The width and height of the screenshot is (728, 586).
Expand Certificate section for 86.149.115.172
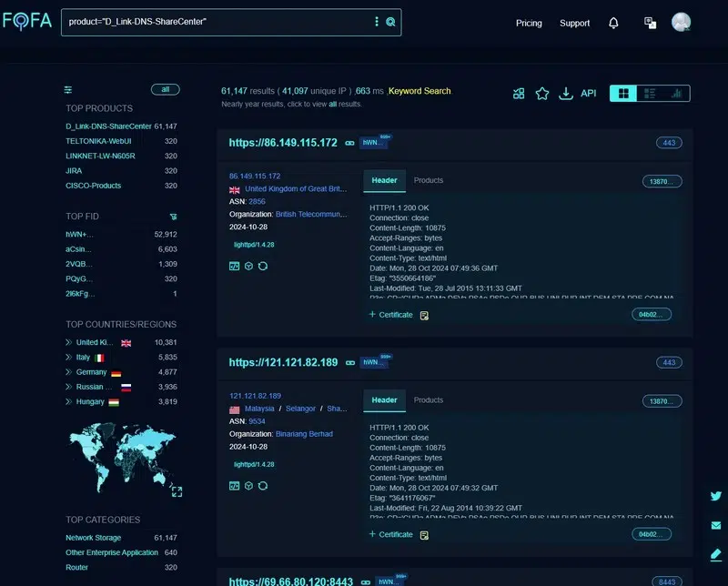(x=390, y=315)
